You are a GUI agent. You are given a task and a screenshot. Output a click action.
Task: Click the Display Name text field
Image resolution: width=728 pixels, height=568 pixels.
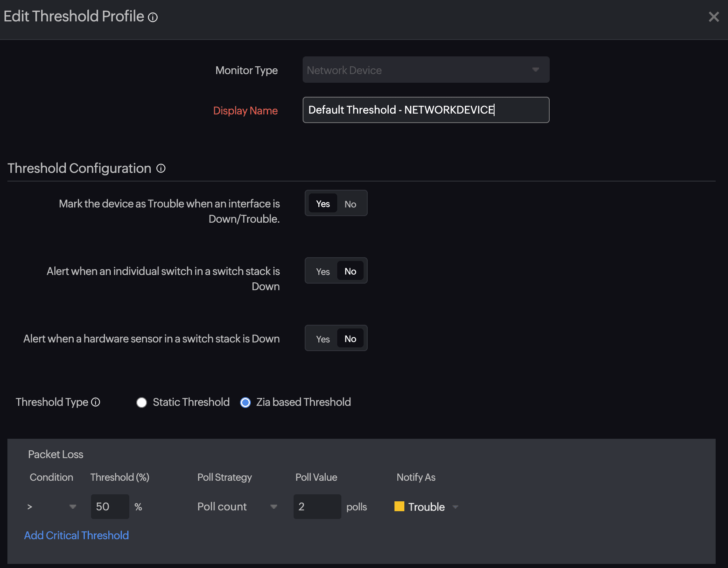click(x=426, y=110)
